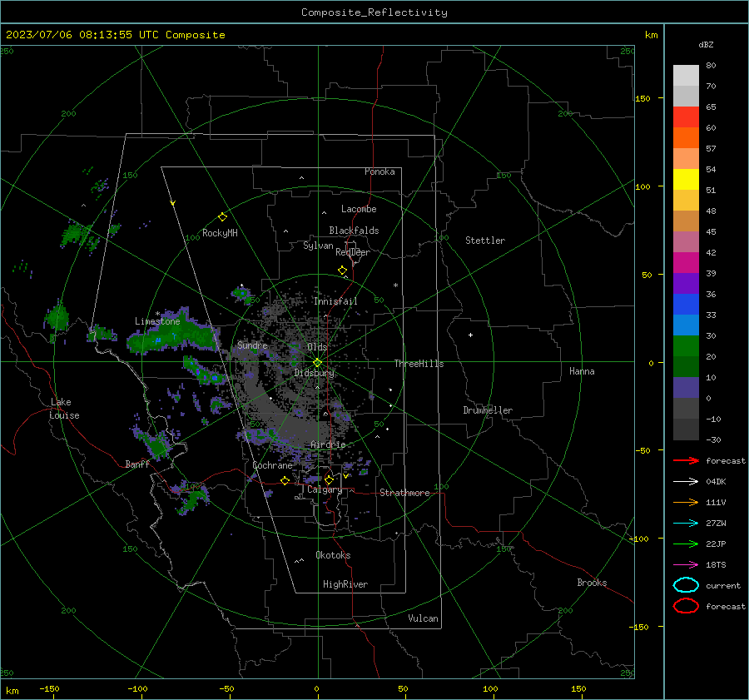Click the Drumheller town label
749x700 pixels.
click(488, 410)
